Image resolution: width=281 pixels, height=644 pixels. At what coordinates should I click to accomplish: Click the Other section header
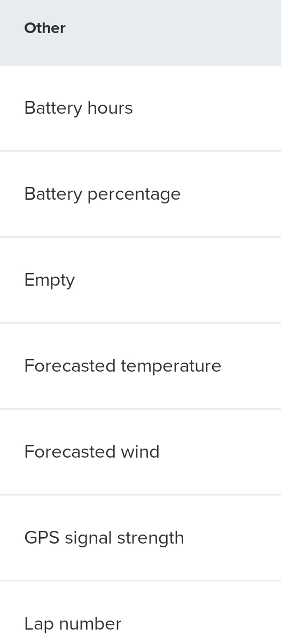click(x=140, y=33)
